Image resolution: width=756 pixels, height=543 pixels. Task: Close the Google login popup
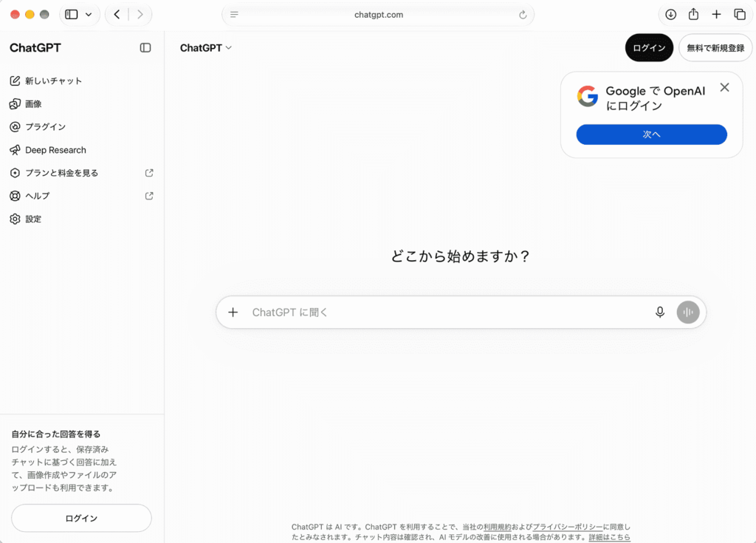click(724, 87)
